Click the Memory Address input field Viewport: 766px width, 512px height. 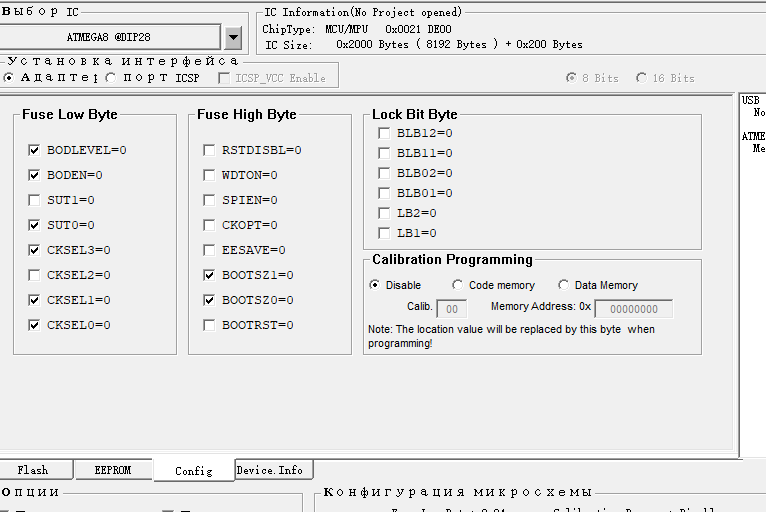[x=633, y=309]
